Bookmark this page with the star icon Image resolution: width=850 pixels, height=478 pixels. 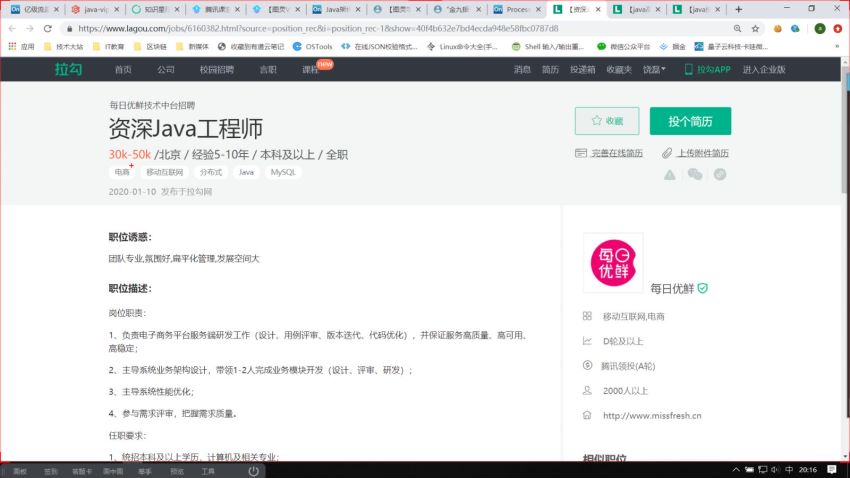click(755, 28)
